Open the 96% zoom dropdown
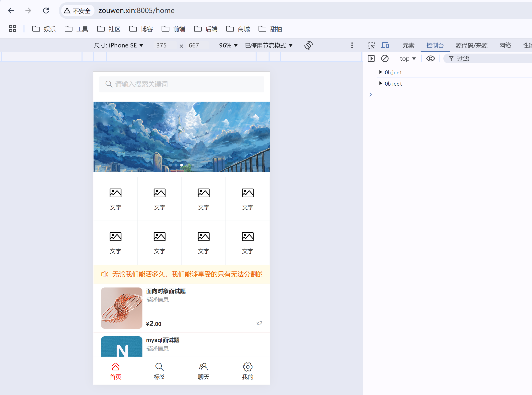 (228, 45)
